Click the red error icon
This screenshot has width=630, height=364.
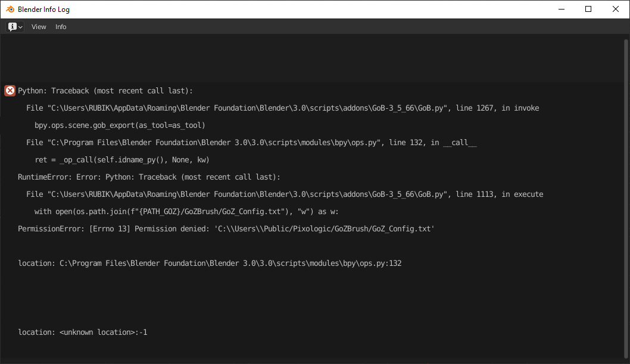point(10,91)
